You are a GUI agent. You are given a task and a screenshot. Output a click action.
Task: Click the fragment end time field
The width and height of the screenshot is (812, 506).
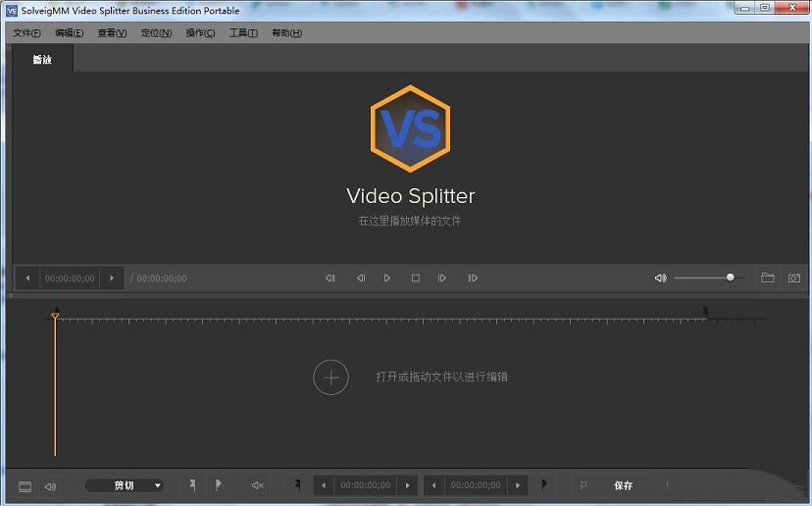pos(476,485)
